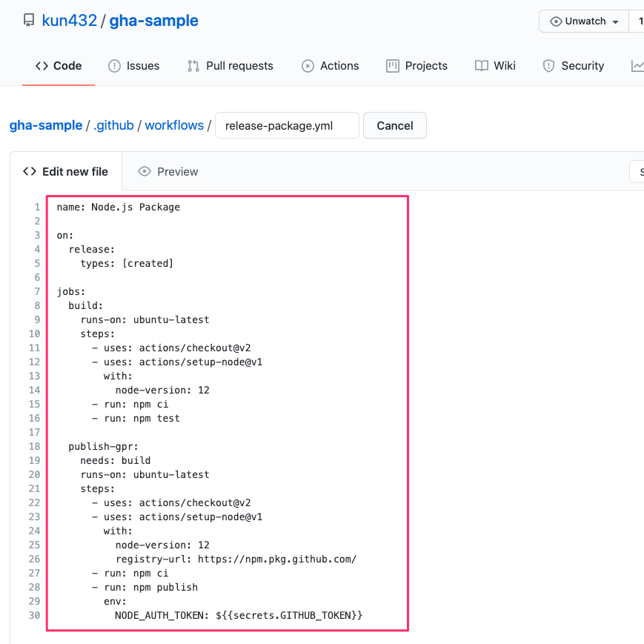This screenshot has width=644, height=644.
Task: Switch to the Preview tab
Action: tap(168, 171)
